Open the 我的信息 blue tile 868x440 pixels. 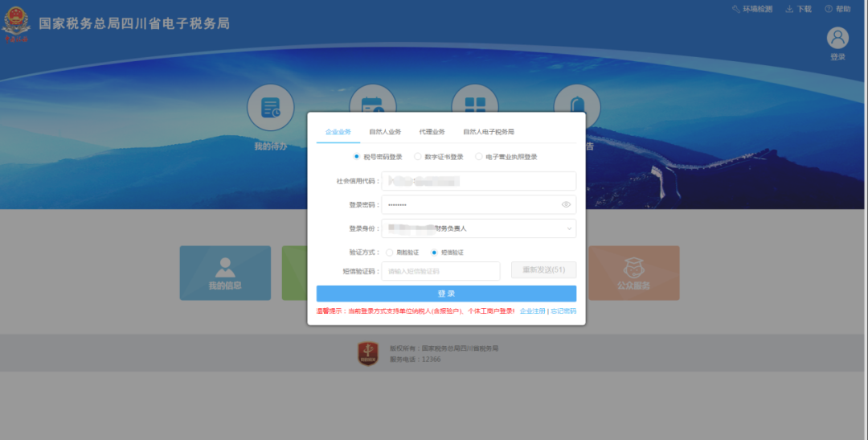pyautogui.click(x=225, y=273)
